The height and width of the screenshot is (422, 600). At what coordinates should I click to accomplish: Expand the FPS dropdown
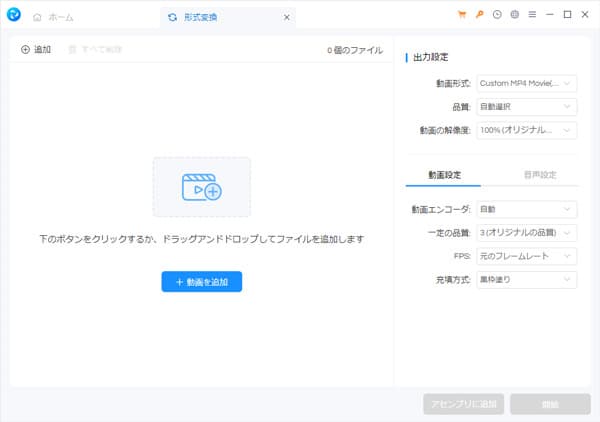[x=526, y=256]
